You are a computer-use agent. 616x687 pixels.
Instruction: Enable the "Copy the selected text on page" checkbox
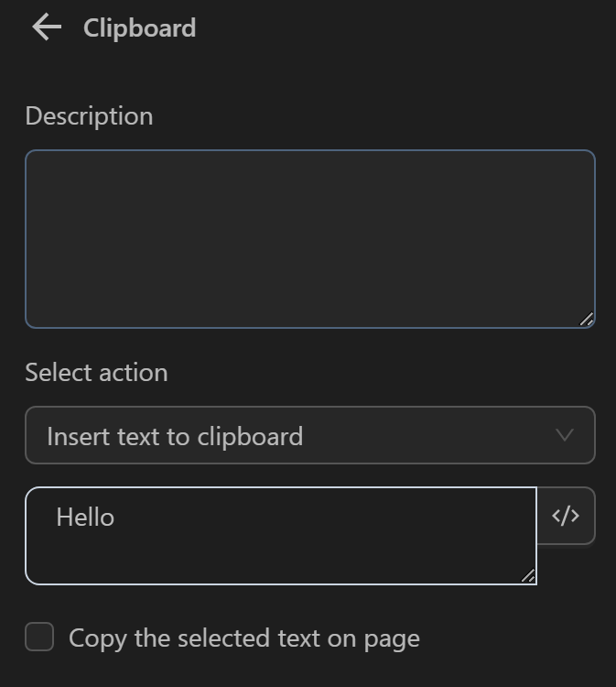[39, 637]
